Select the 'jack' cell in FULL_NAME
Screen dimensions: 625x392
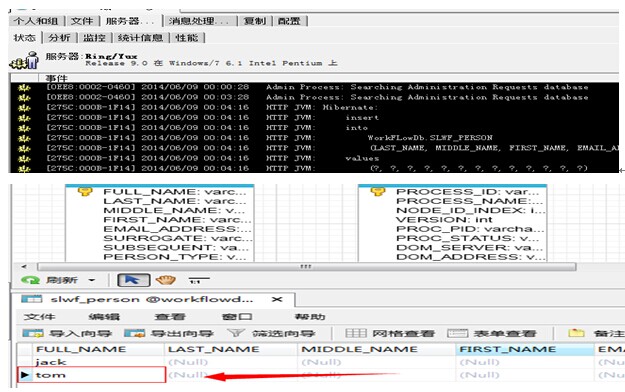(98, 362)
